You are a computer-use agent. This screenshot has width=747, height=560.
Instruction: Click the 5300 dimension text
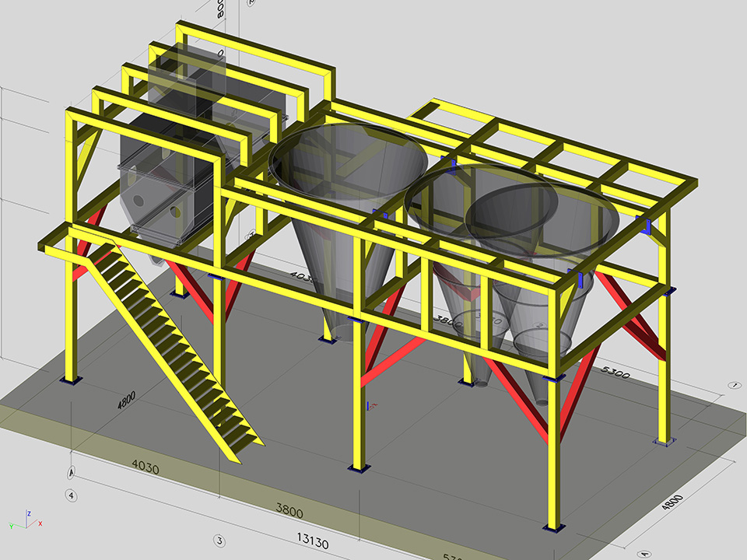(x=615, y=374)
